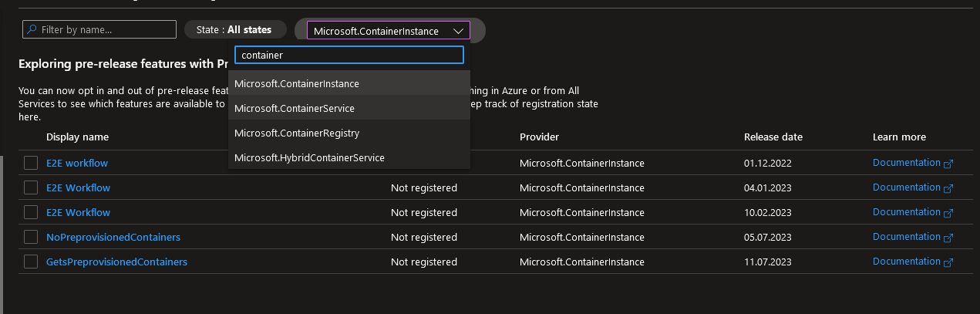The image size is (980, 314).
Task: Click the Provider column header
Action: pos(539,137)
